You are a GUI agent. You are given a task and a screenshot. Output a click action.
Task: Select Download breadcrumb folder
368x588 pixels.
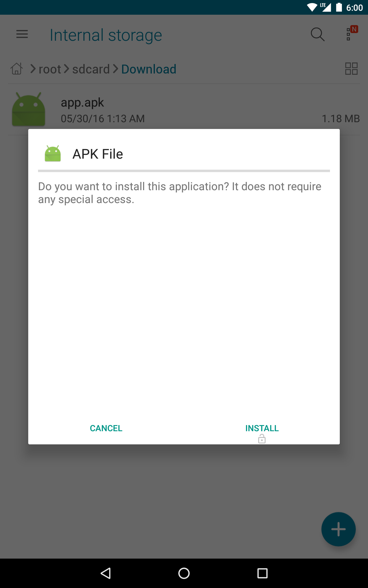(x=149, y=69)
